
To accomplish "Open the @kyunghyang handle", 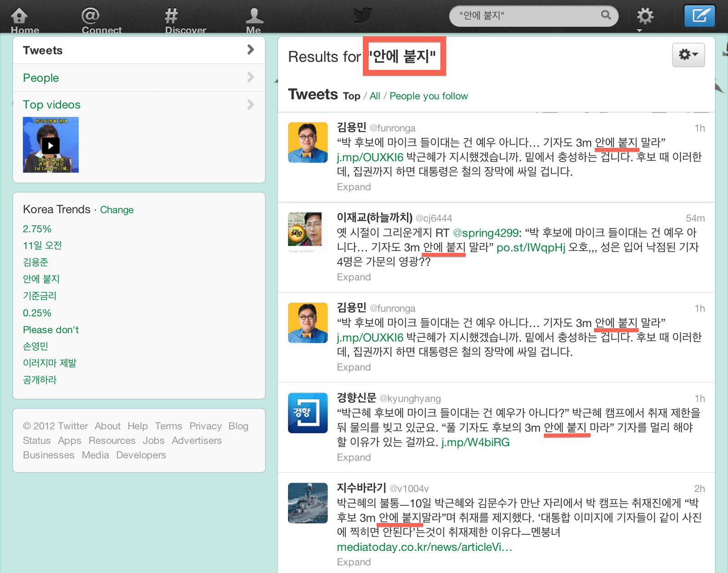I will [x=410, y=399].
